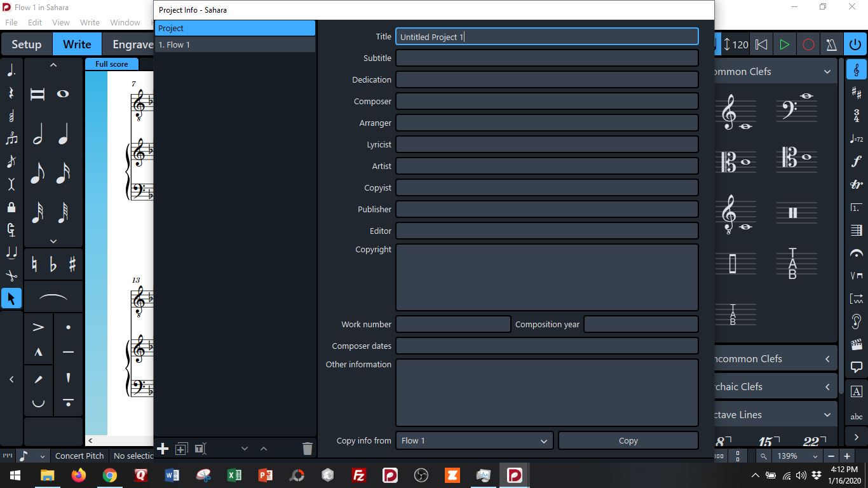Viewport: 868px width, 488px height.
Task: Switch to Write mode tab
Action: pos(77,44)
